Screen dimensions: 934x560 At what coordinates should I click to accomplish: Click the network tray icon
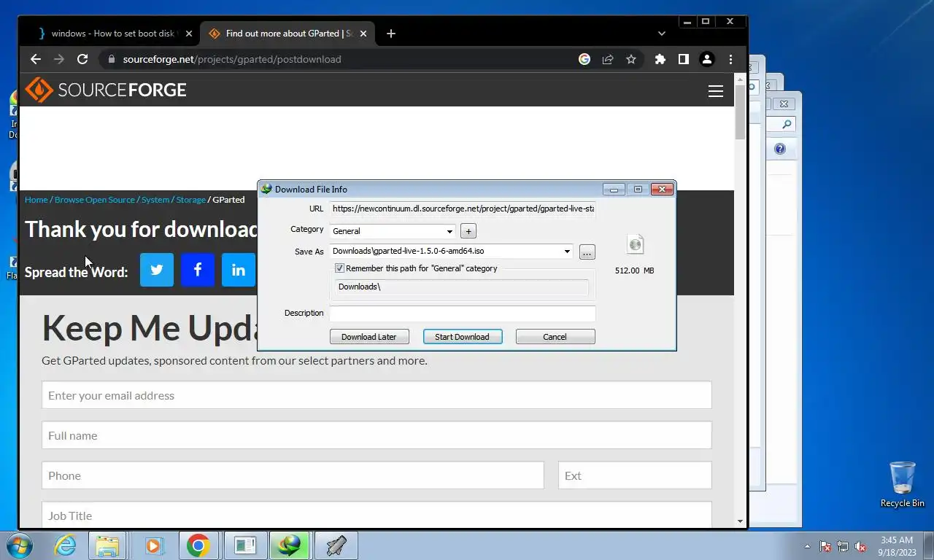(843, 546)
